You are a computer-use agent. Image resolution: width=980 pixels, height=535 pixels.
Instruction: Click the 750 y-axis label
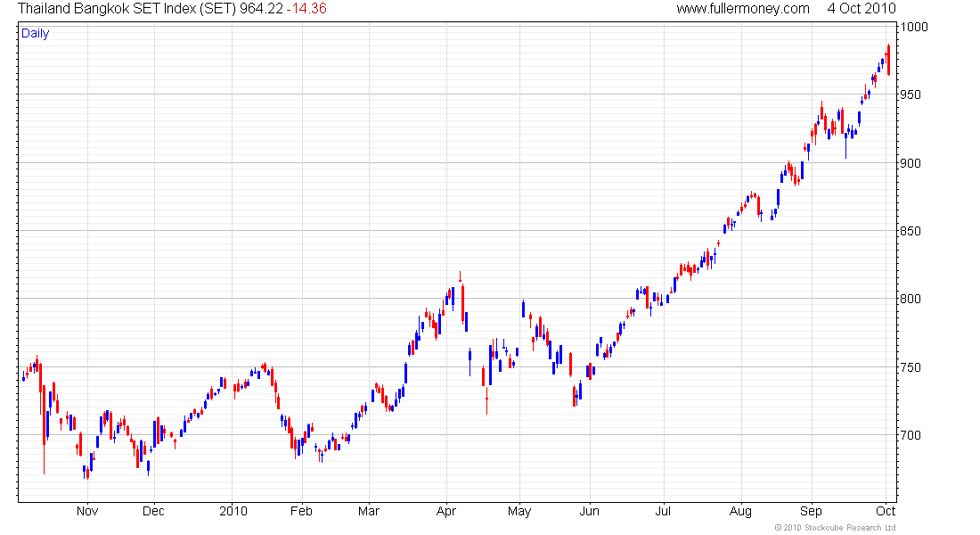click(911, 367)
